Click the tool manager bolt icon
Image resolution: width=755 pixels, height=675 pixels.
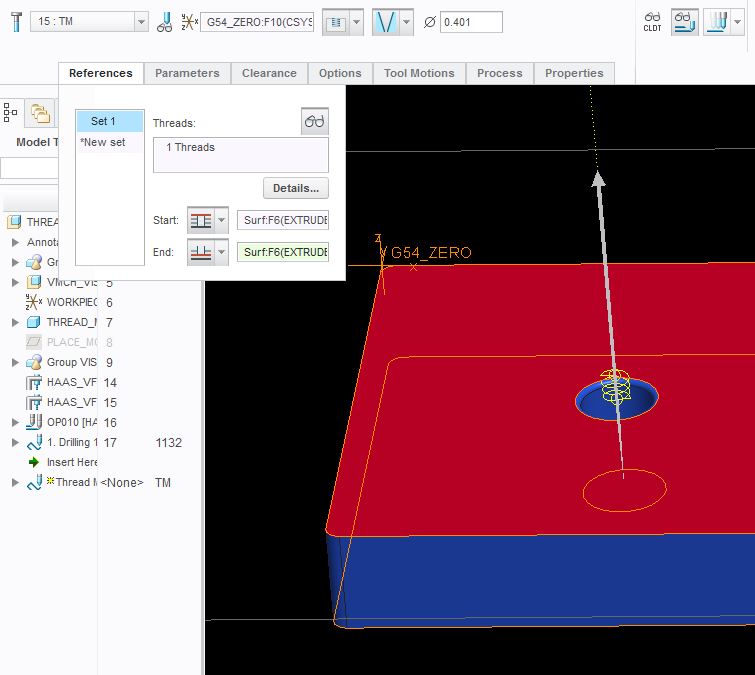pyautogui.click(x=16, y=22)
